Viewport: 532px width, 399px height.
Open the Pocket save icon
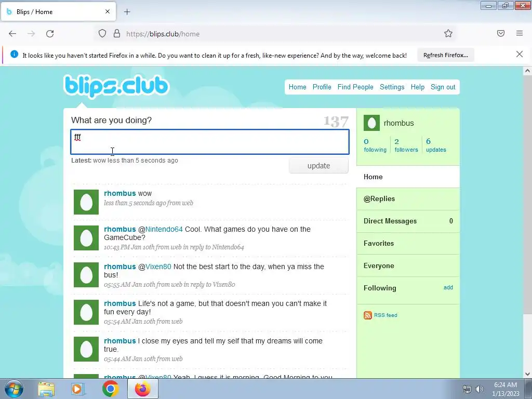coord(501,33)
